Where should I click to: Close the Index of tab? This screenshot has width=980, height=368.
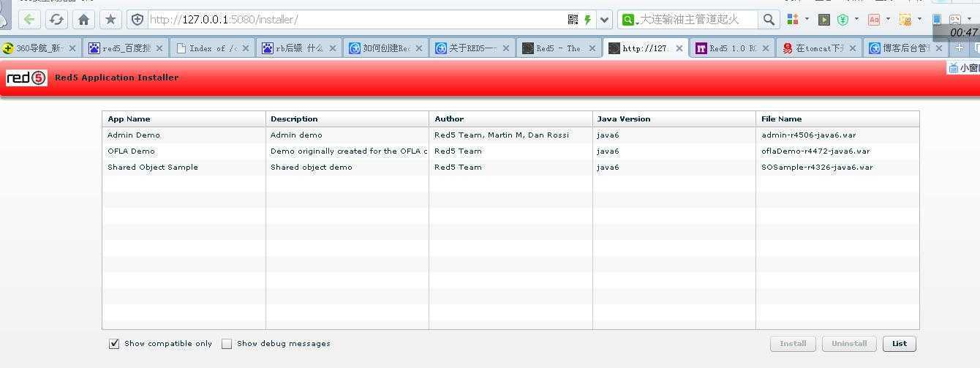[246, 48]
